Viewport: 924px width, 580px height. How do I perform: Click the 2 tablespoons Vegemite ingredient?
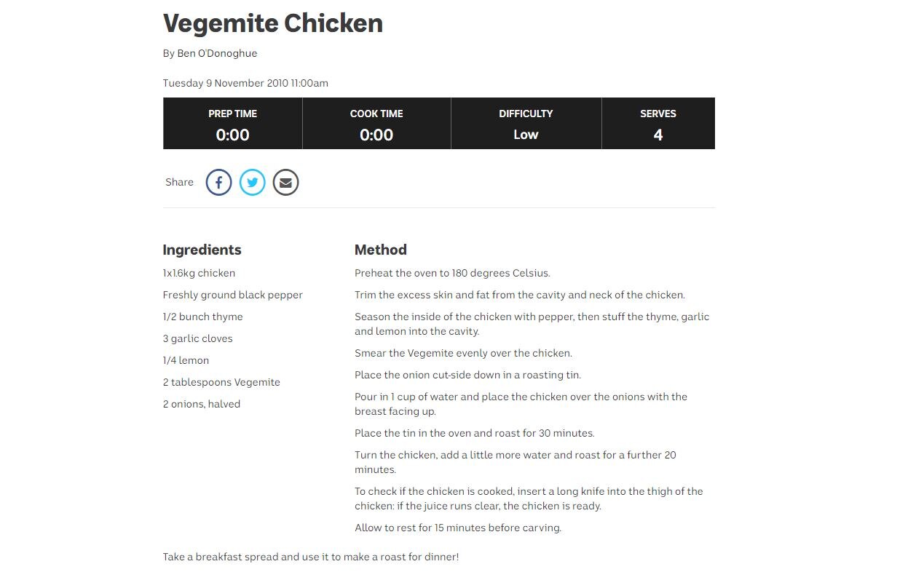pyautogui.click(x=221, y=382)
